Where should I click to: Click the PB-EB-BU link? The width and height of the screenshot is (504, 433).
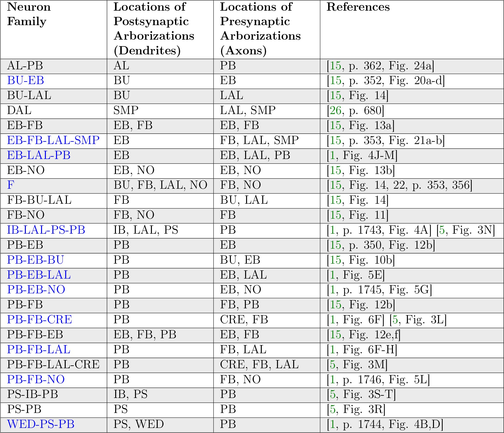[35, 260]
